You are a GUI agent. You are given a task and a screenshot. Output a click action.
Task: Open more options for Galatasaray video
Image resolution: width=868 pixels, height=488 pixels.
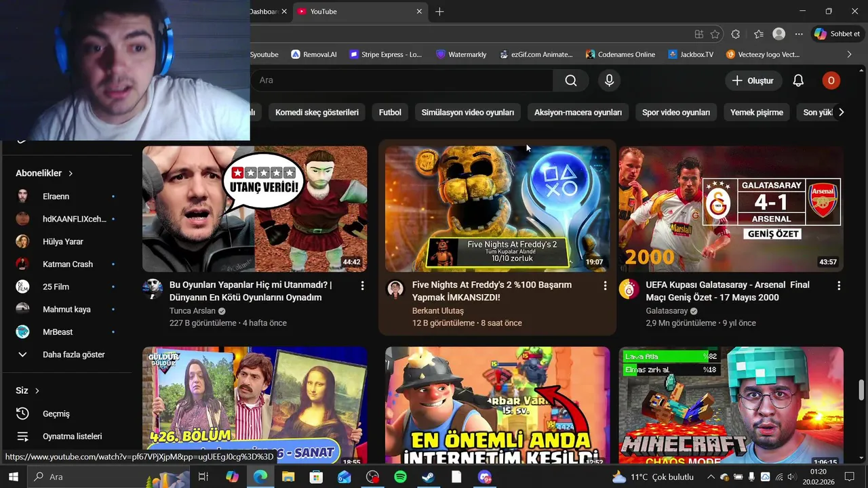point(839,286)
